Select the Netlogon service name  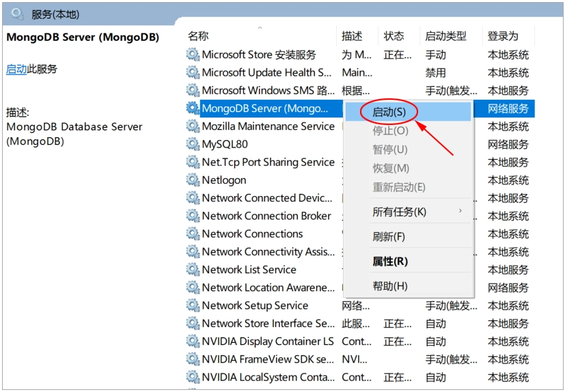224,180
